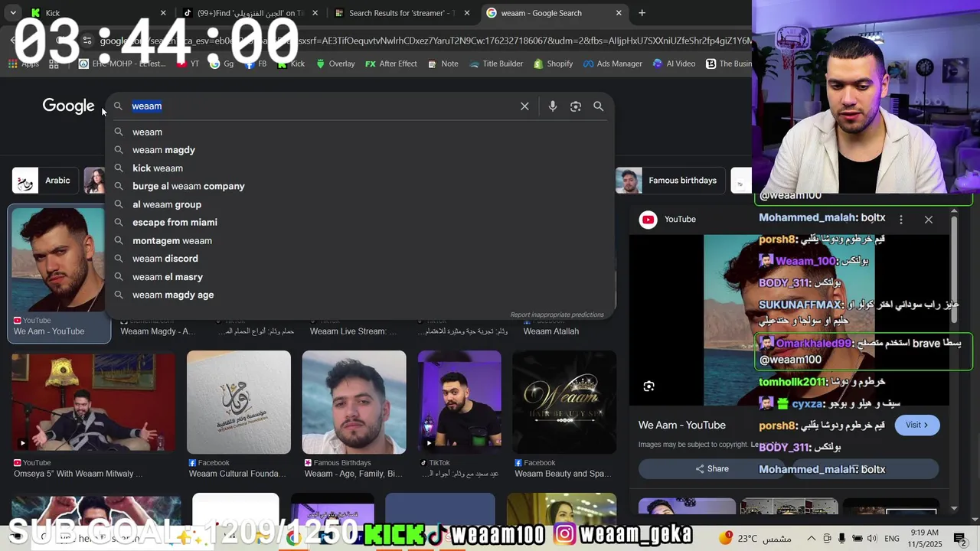
Task: Open the Windows notification center icon
Action: 960,538
